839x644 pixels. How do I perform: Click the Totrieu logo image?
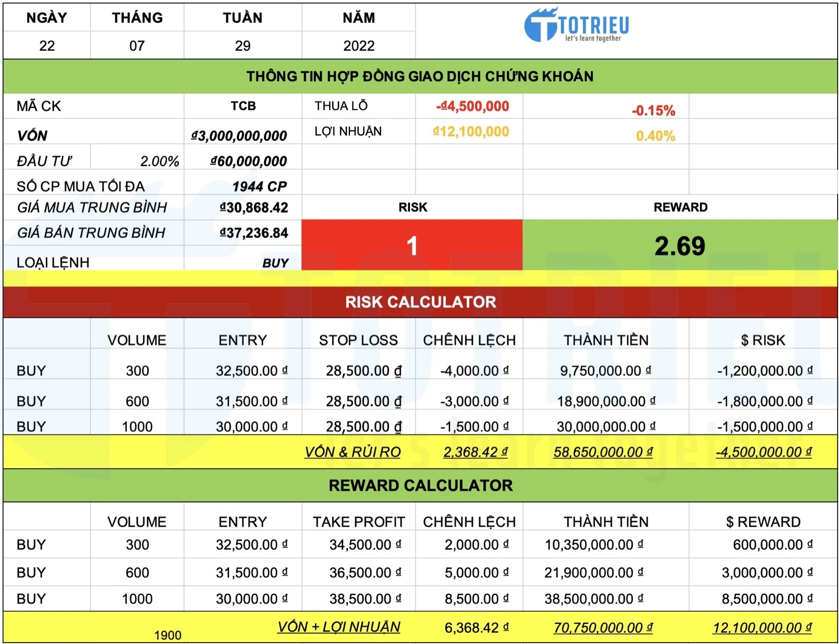tap(576, 26)
